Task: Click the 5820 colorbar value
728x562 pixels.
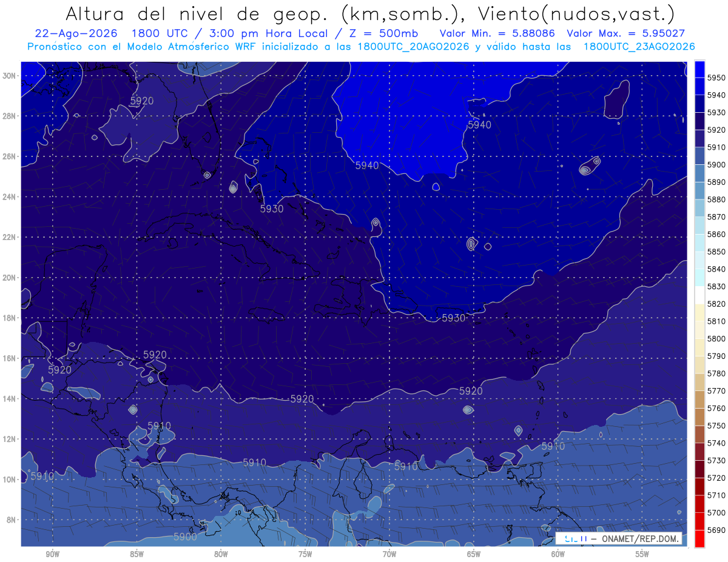Action: [x=716, y=304]
